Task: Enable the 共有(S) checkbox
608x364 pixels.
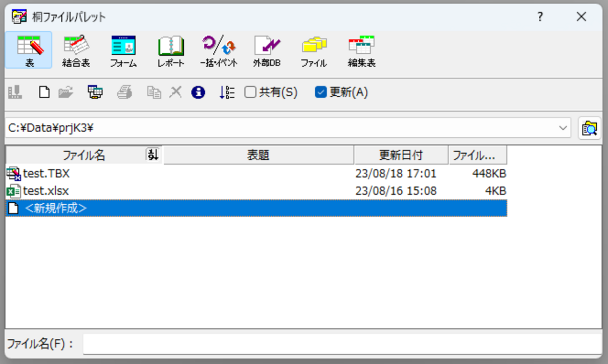Action: [x=250, y=93]
